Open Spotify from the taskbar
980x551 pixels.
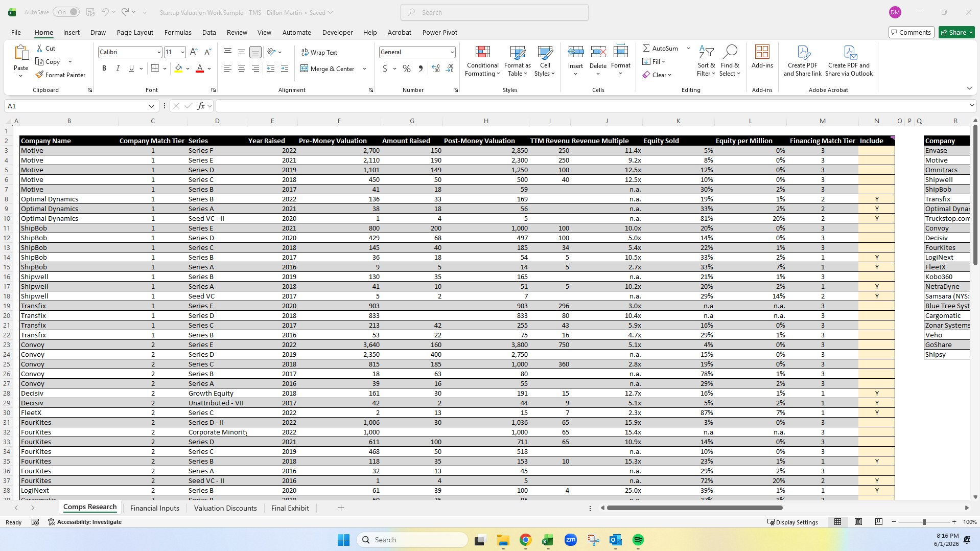tap(638, 540)
